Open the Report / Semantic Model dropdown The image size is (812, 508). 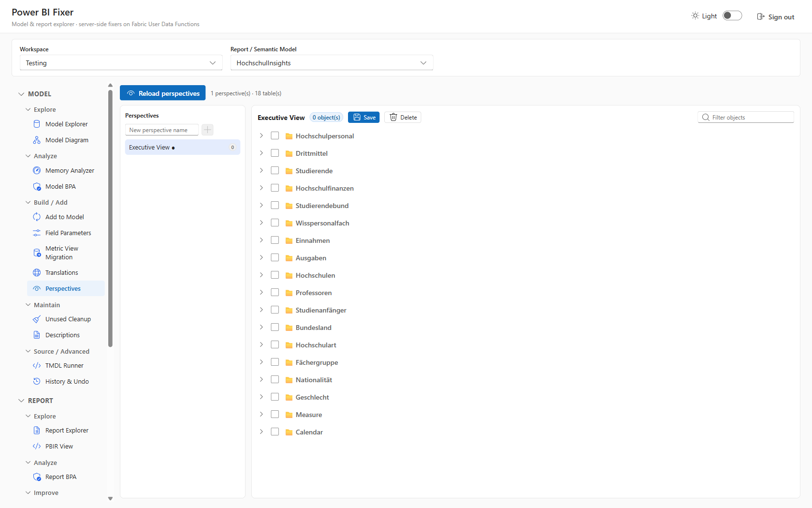(332, 63)
